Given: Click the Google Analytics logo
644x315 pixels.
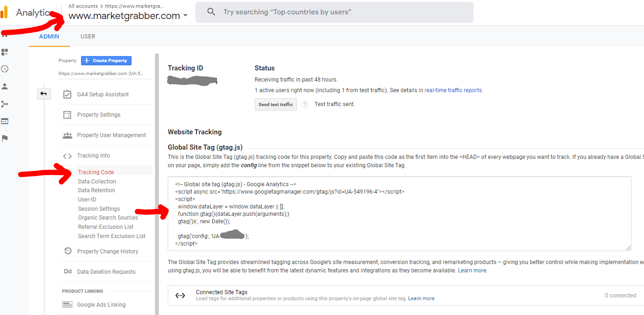Looking at the screenshot, I should pyautogui.click(x=4, y=13).
